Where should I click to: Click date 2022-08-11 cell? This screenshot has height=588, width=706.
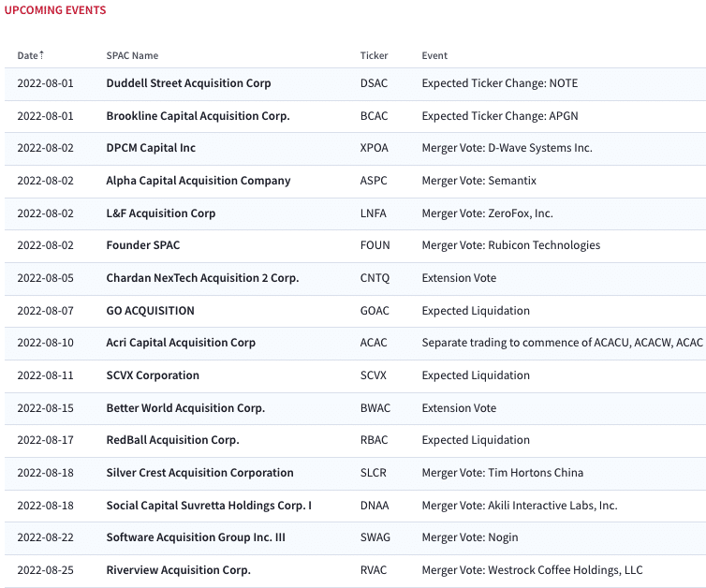(45, 375)
